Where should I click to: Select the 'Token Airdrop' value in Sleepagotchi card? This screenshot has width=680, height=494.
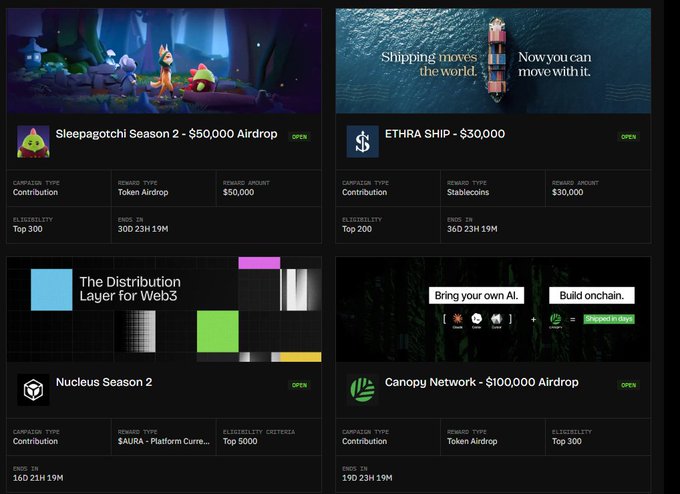[143, 192]
